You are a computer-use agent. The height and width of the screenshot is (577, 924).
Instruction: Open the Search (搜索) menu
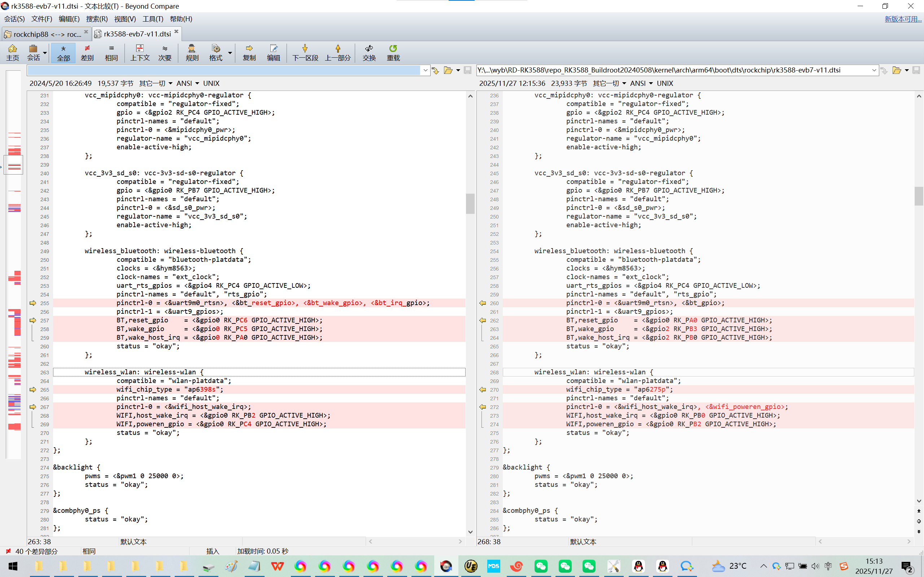pyautogui.click(x=97, y=19)
